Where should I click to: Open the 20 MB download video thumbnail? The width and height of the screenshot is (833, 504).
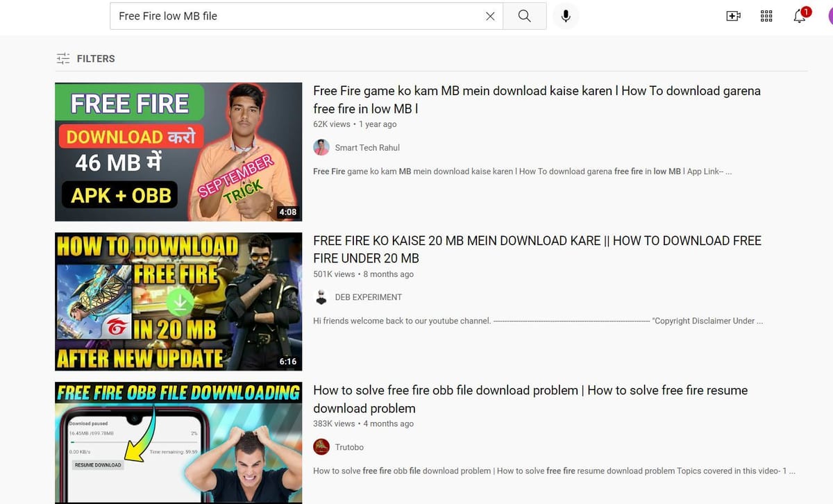pos(178,301)
